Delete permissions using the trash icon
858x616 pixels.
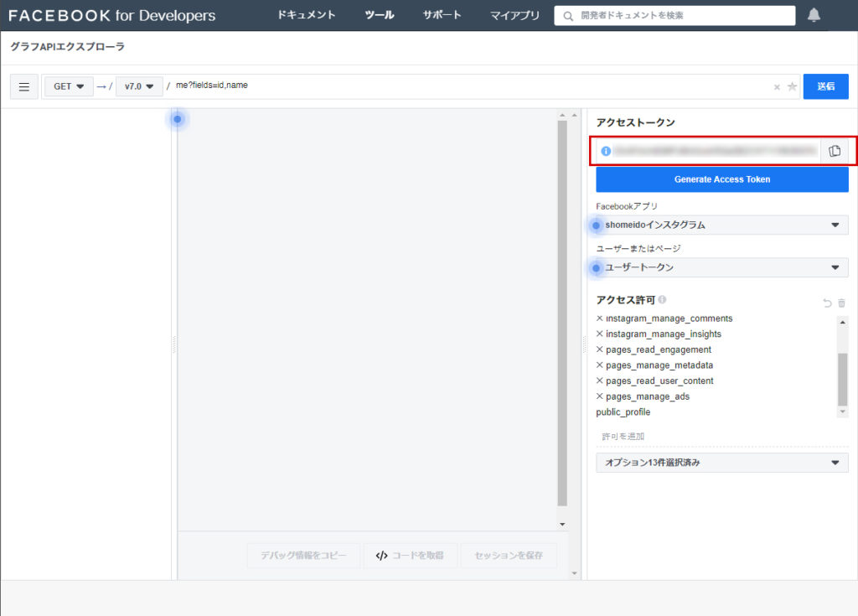pyautogui.click(x=841, y=303)
